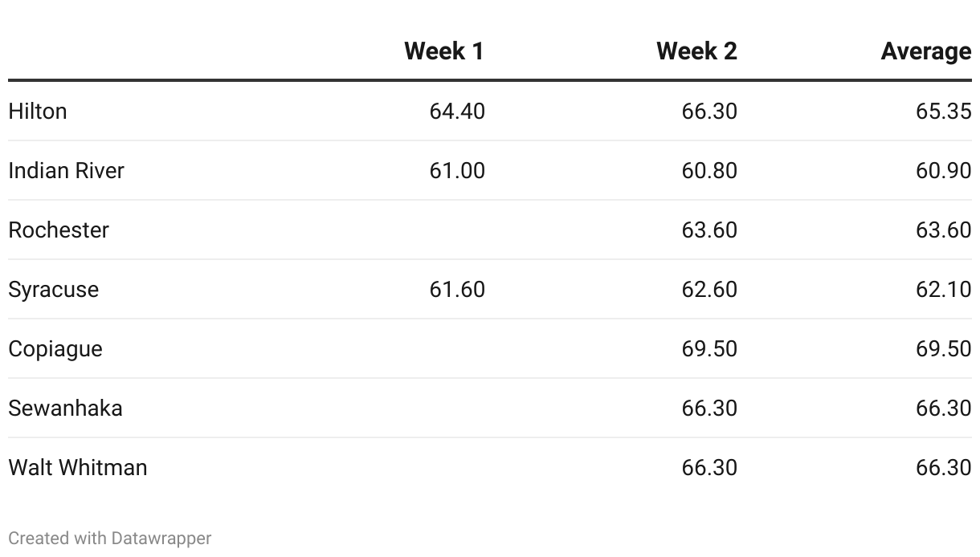This screenshot has height=557, width=980.
Task: Select the Walt Whitman row label
Action: (x=78, y=467)
